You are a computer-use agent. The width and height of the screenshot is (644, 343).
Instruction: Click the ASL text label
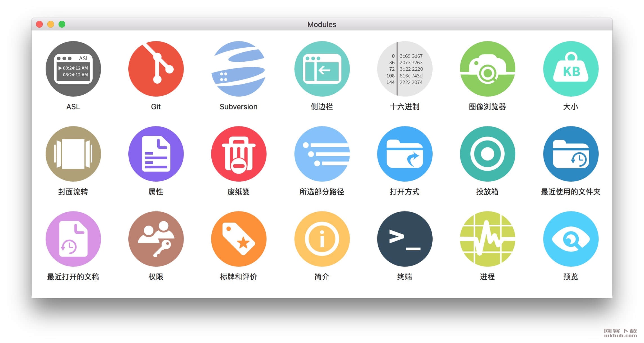click(73, 107)
